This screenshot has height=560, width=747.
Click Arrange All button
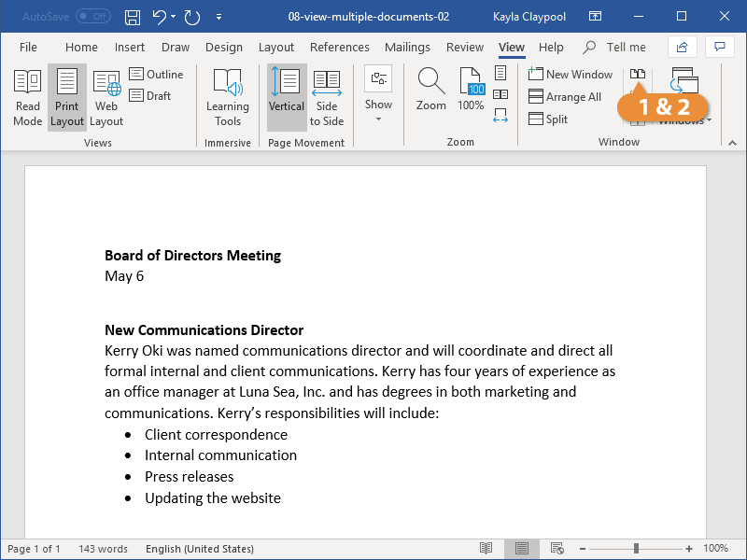point(565,97)
